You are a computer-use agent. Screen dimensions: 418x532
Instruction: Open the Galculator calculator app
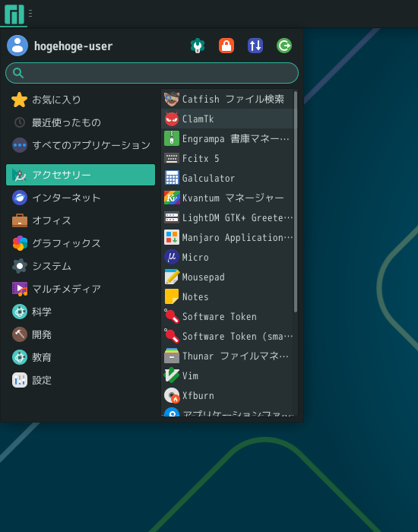point(227,178)
